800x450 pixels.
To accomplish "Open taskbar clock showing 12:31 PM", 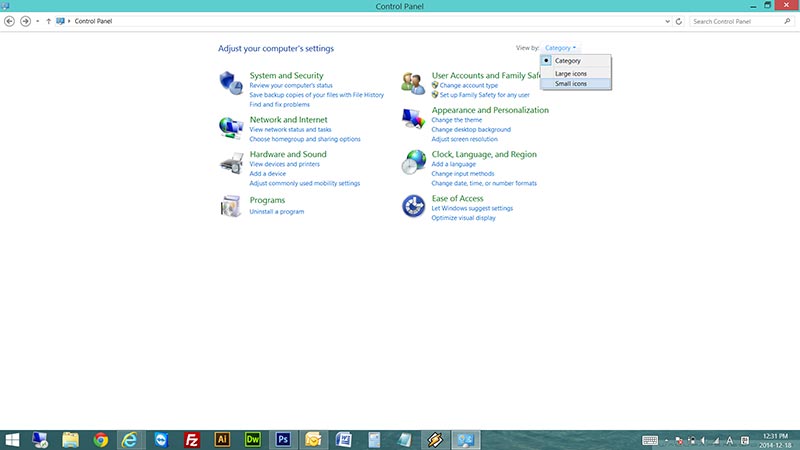I will click(776, 440).
